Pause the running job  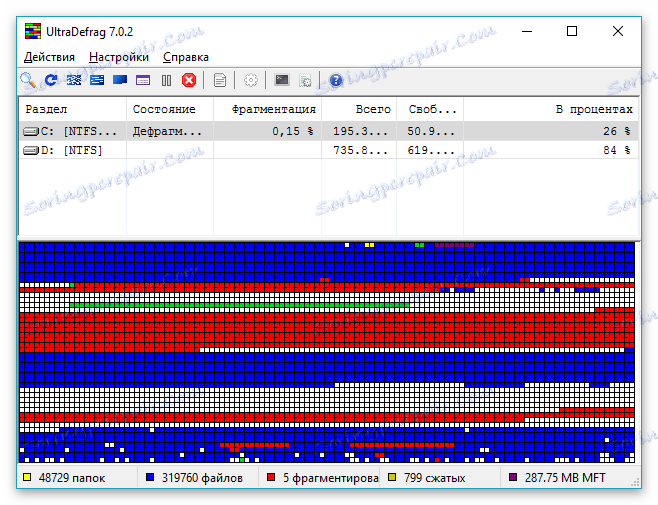coord(166,80)
